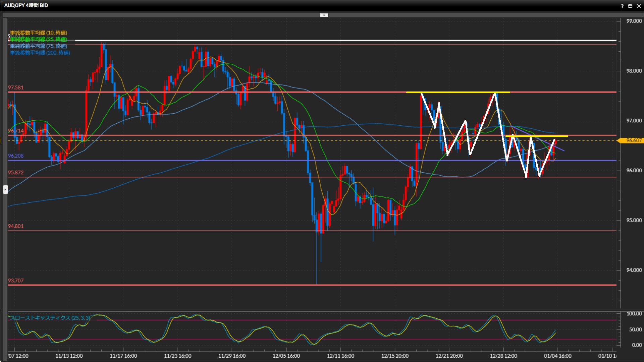Select the green 25-period 単純移動平均線 label
This screenshot has width=644, height=362.
tap(39, 39)
